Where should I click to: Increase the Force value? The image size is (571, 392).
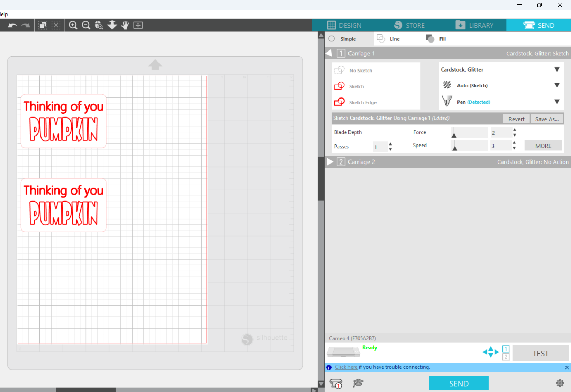(x=515, y=130)
